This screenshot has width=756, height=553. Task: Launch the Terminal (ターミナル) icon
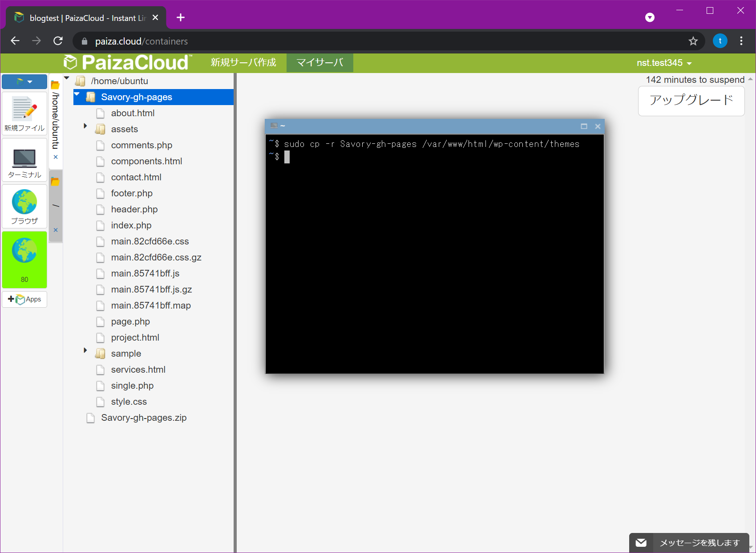pos(24,160)
